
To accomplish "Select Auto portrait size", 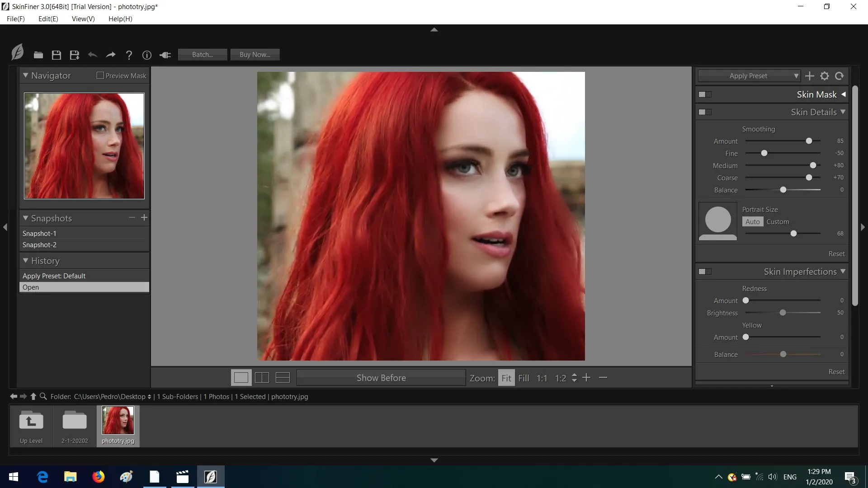I will click(x=753, y=221).
